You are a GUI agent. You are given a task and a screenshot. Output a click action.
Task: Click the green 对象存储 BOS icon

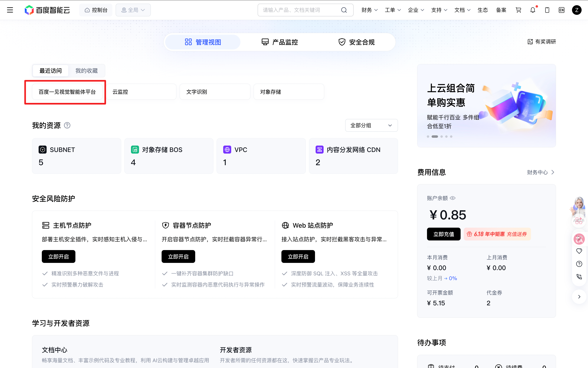[x=135, y=150]
